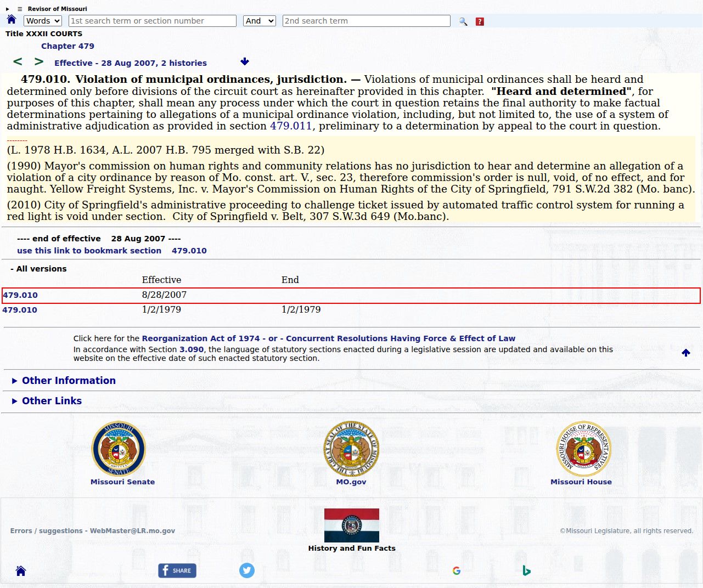Open the Words search type dropdown

(43, 21)
